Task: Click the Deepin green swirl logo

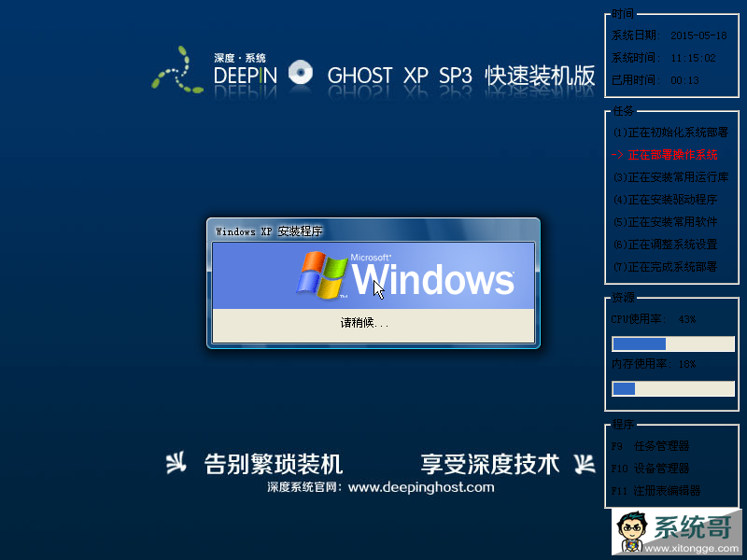Action: point(177,70)
